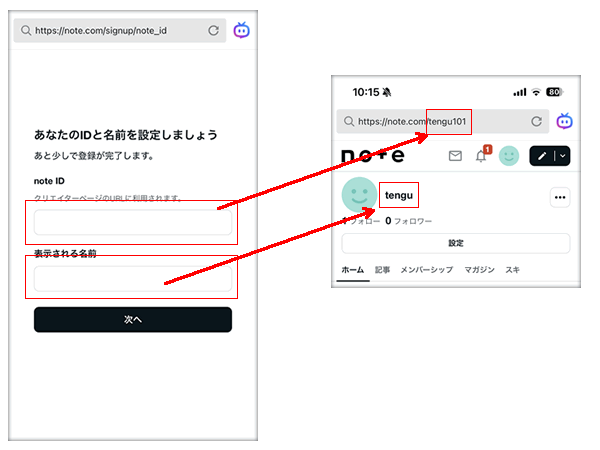
Task: Click the 設定 button on the profile
Action: [x=456, y=243]
